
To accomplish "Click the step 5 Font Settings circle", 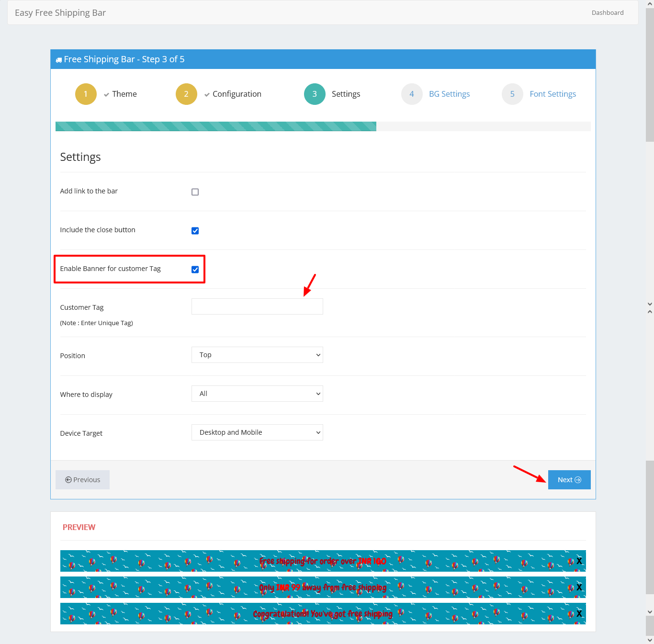I will (x=512, y=94).
